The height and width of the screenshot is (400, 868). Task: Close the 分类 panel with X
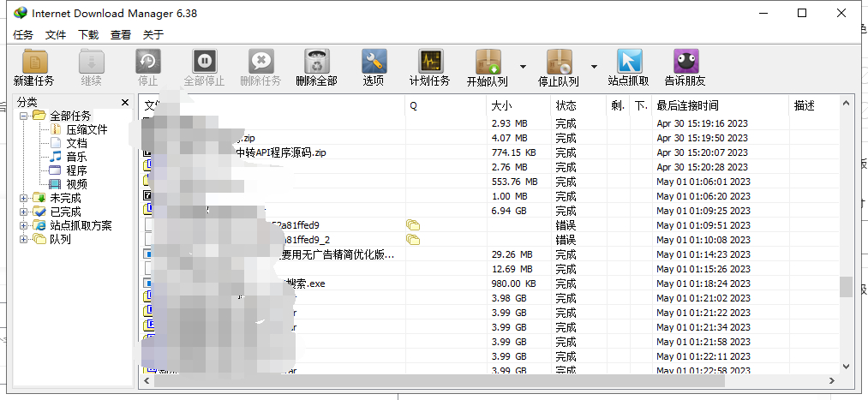click(x=125, y=102)
